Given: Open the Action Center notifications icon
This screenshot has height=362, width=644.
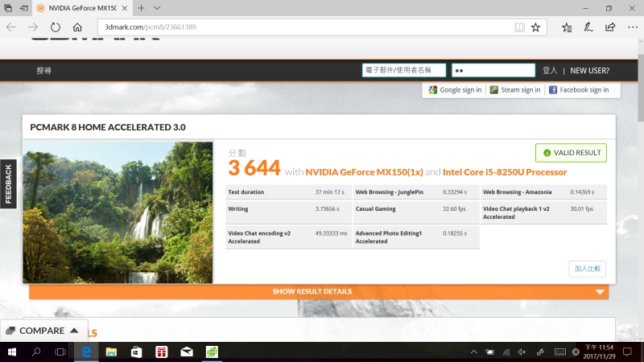Looking at the screenshot, I should tap(627, 352).
